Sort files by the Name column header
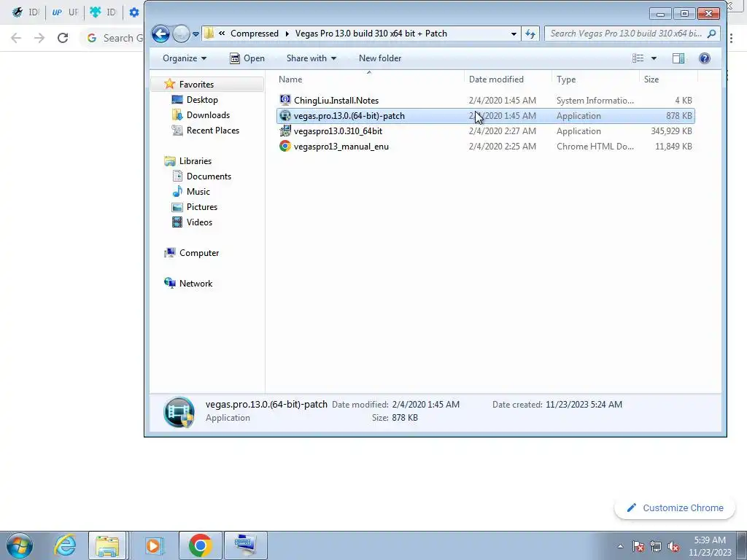747x560 pixels. [369, 79]
